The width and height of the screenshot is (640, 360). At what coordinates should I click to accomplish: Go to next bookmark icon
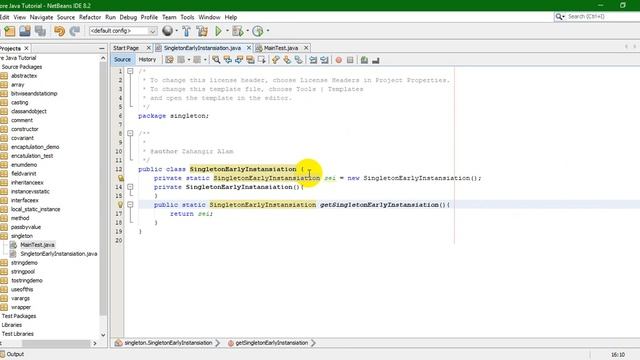(287, 60)
